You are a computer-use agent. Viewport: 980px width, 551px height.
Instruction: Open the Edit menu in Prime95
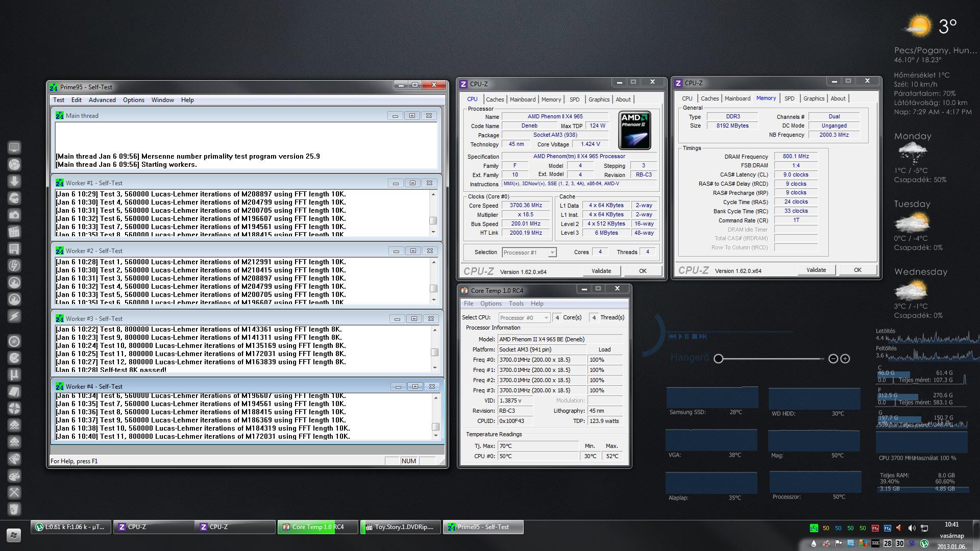tap(77, 100)
